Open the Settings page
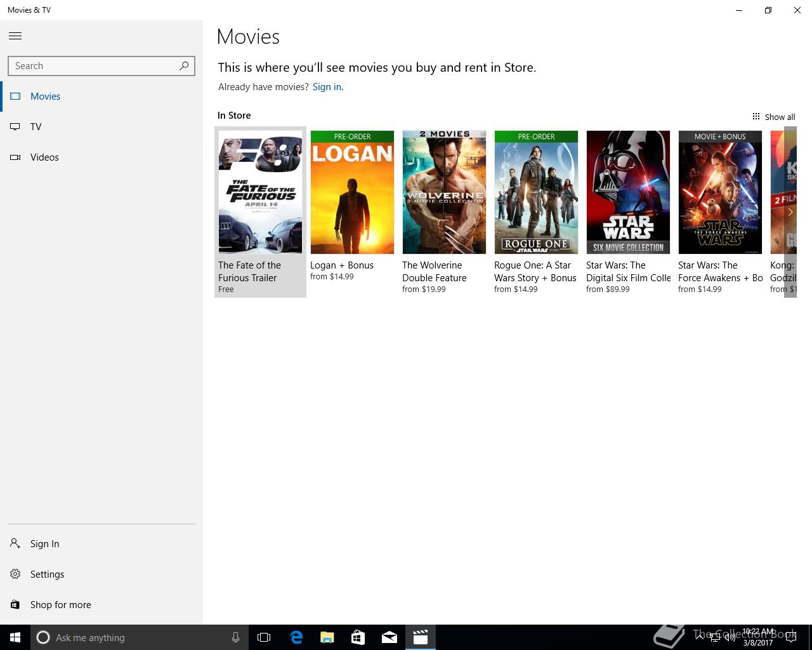 [x=101, y=574]
